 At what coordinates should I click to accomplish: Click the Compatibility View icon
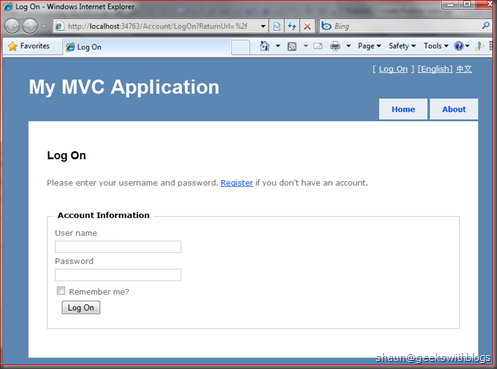[x=276, y=26]
